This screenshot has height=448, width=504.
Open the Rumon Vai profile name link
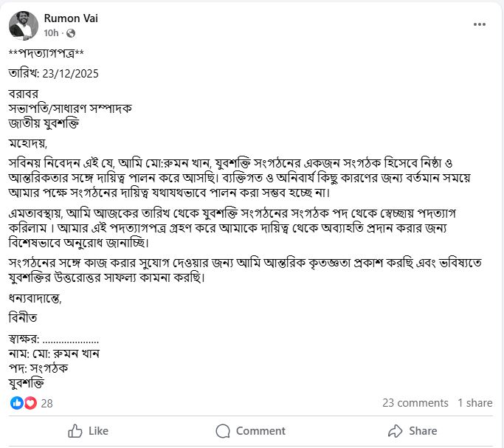(71, 18)
